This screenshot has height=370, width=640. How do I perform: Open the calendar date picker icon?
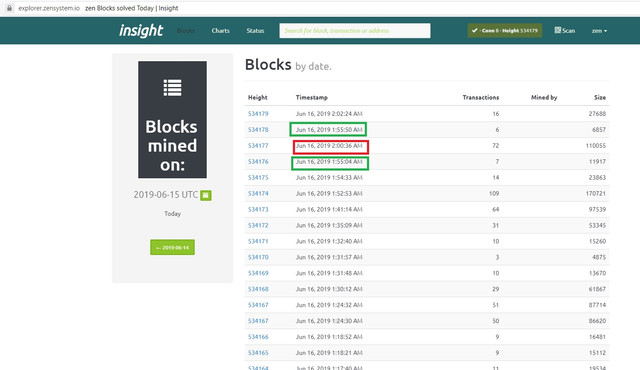(206, 195)
